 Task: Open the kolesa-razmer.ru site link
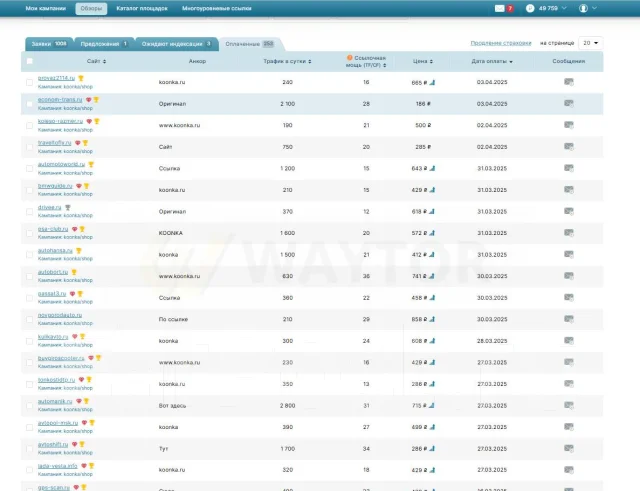(x=60, y=121)
